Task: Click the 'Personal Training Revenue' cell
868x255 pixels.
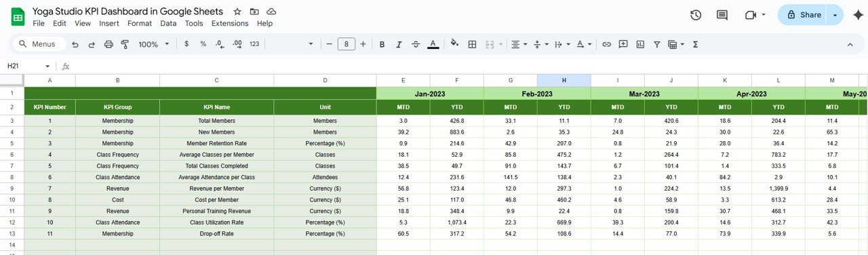Action: point(216,212)
